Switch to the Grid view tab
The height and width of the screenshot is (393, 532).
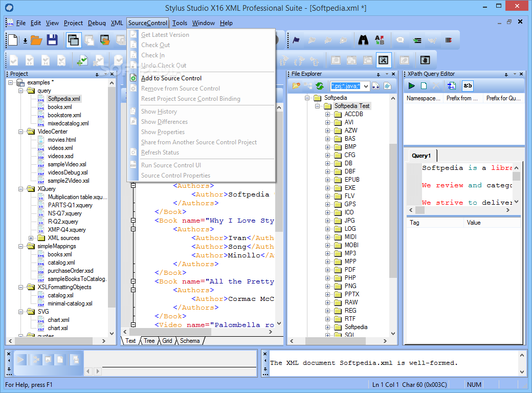tap(167, 341)
